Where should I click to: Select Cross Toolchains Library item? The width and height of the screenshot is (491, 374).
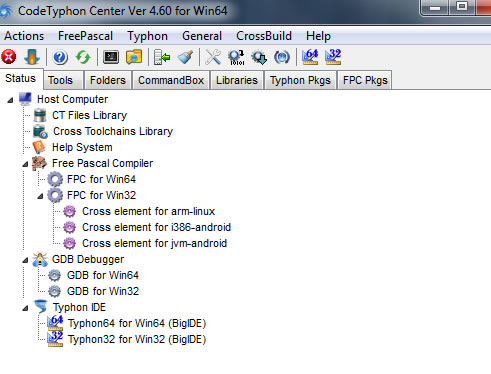[x=113, y=131]
